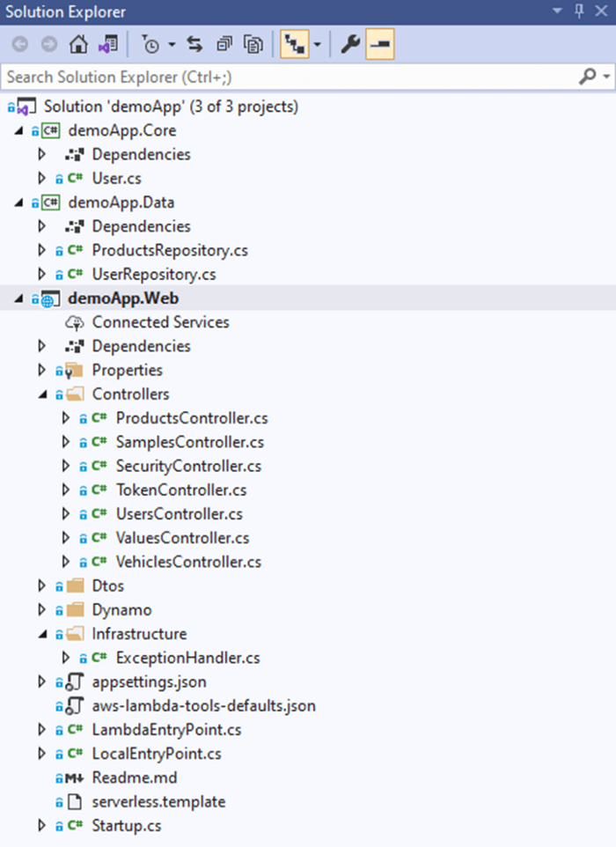Toggle auto-hide pin for Solution Explorer
This screenshot has width=616, height=847.
[x=579, y=11]
